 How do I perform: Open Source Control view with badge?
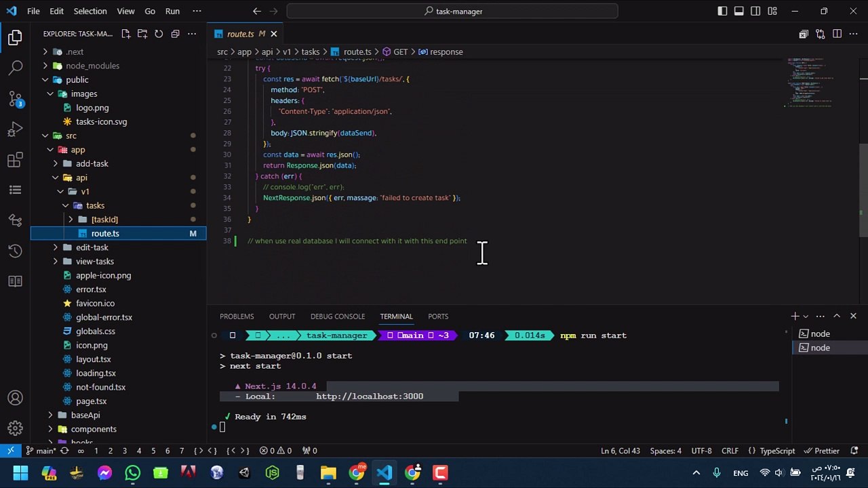click(x=15, y=99)
